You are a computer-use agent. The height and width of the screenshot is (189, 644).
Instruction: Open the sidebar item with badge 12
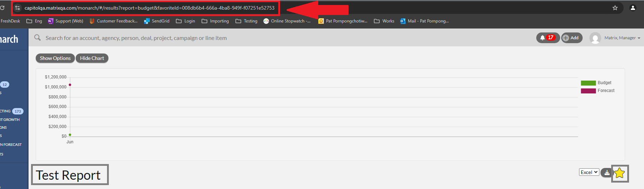pyautogui.click(x=5, y=85)
